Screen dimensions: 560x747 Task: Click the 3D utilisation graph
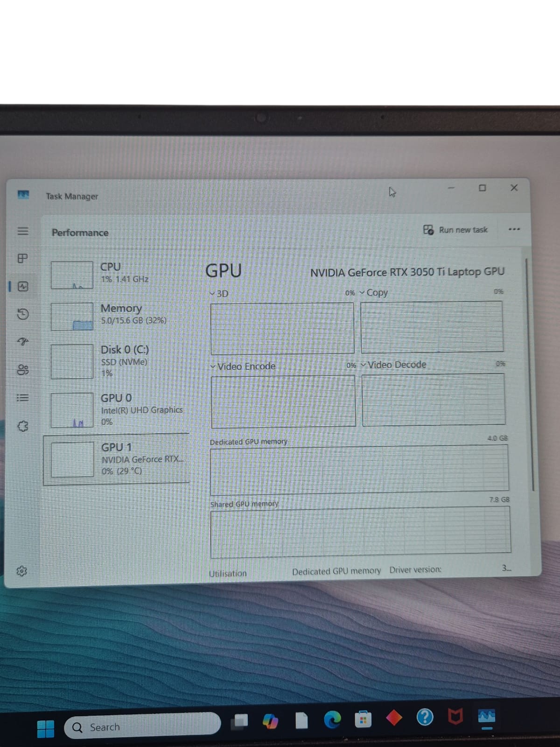click(x=282, y=328)
